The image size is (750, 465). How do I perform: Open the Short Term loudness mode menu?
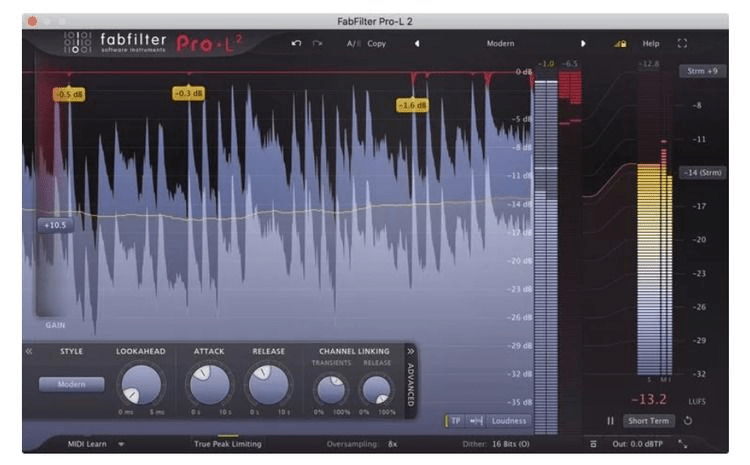click(x=649, y=421)
